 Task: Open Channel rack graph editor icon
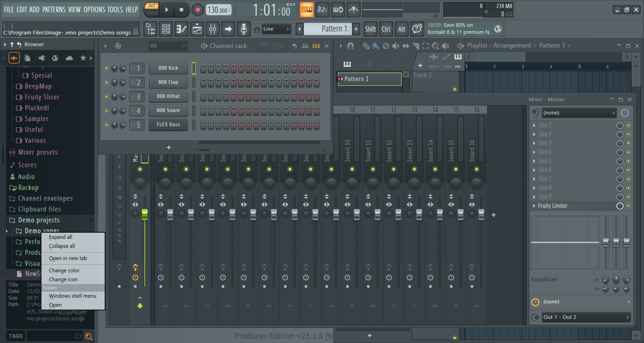(305, 46)
